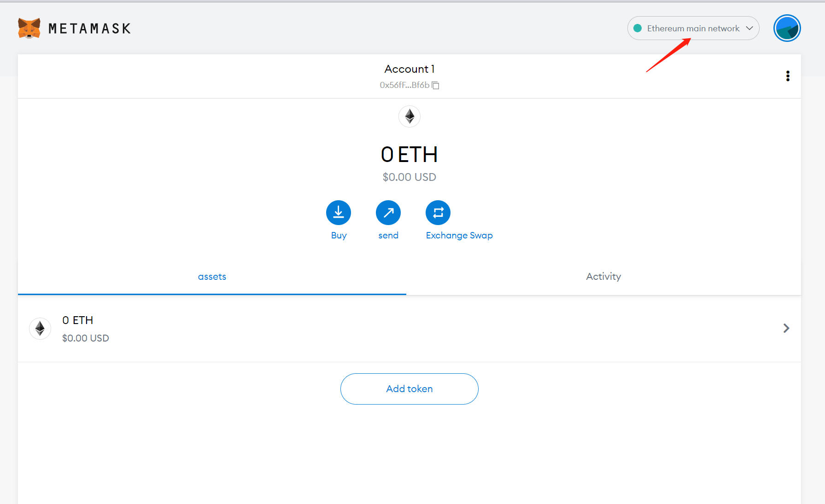Image resolution: width=825 pixels, height=504 pixels.
Task: Expand the Ethereum main network dropdown
Action: [693, 28]
